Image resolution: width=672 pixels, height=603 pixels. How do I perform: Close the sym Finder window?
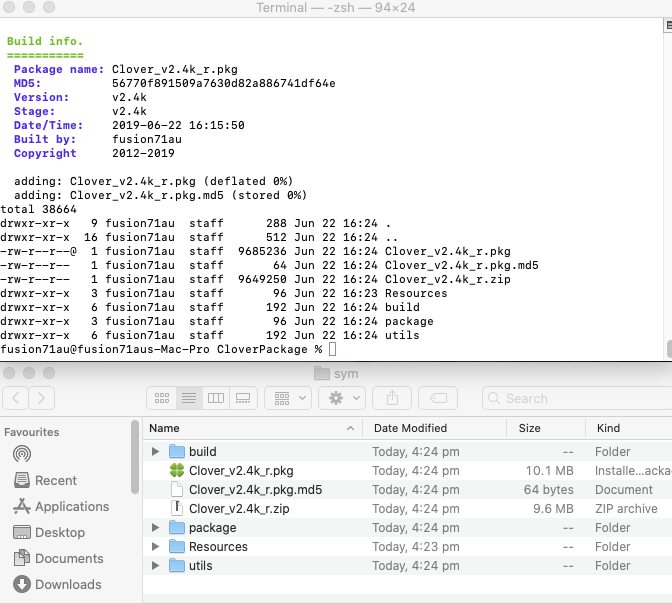click(9, 373)
